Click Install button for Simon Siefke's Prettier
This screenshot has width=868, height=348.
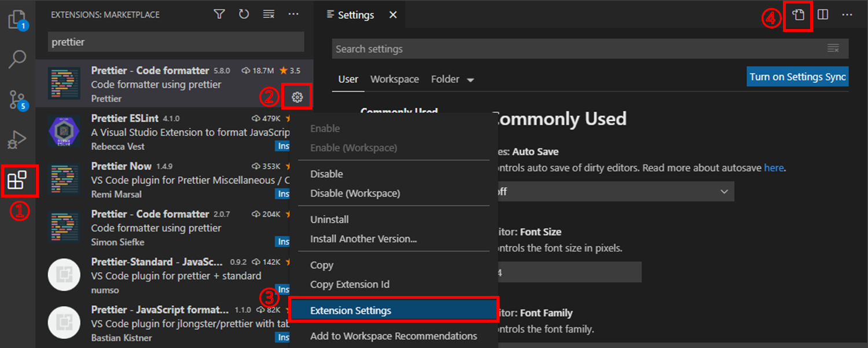click(x=283, y=242)
